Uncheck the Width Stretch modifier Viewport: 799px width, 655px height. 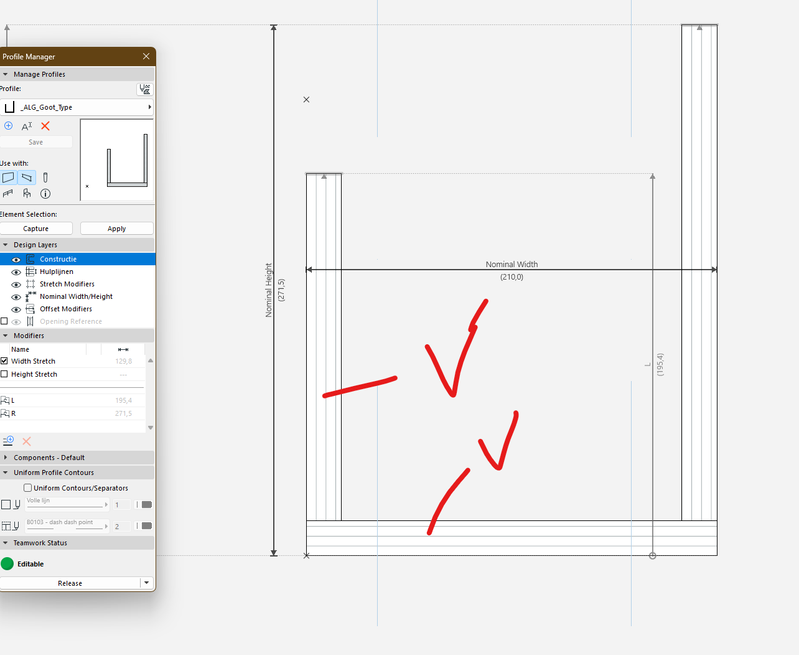tap(4, 361)
